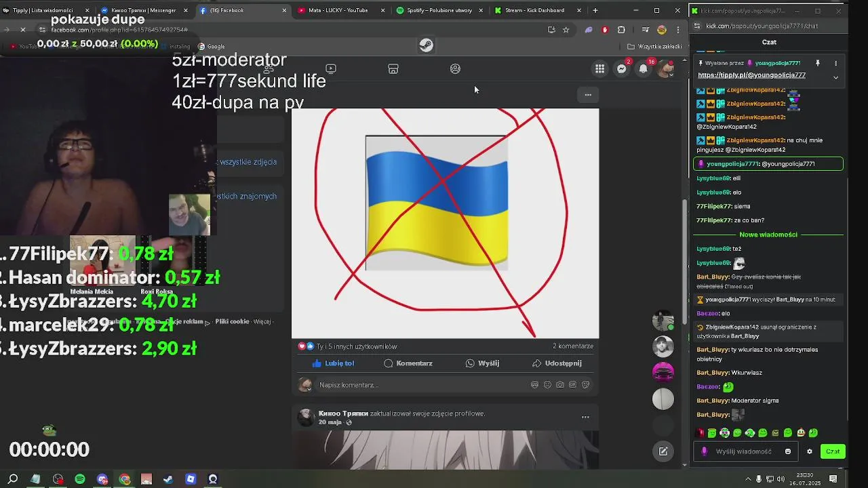
Task: Click Komentarz button on flag post
Action: (x=408, y=363)
